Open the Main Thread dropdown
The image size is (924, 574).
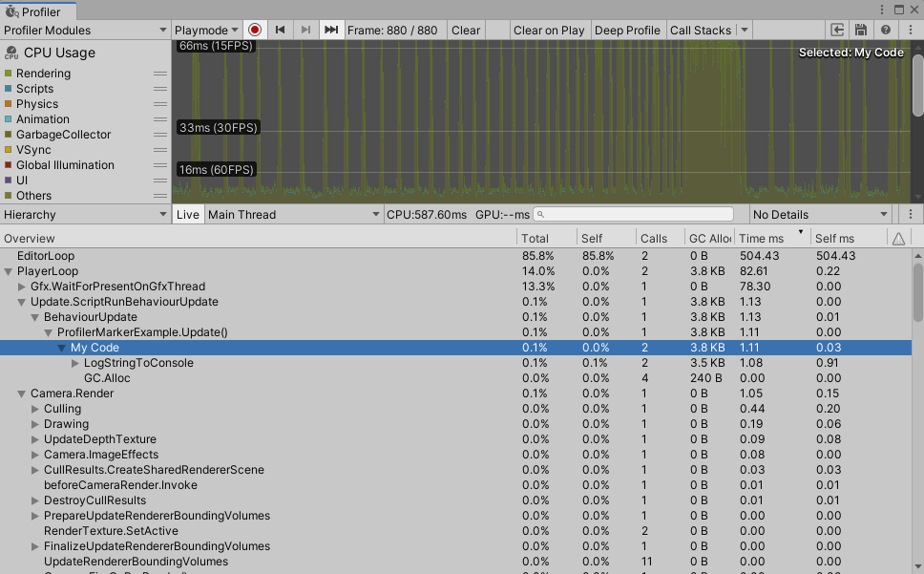293,214
